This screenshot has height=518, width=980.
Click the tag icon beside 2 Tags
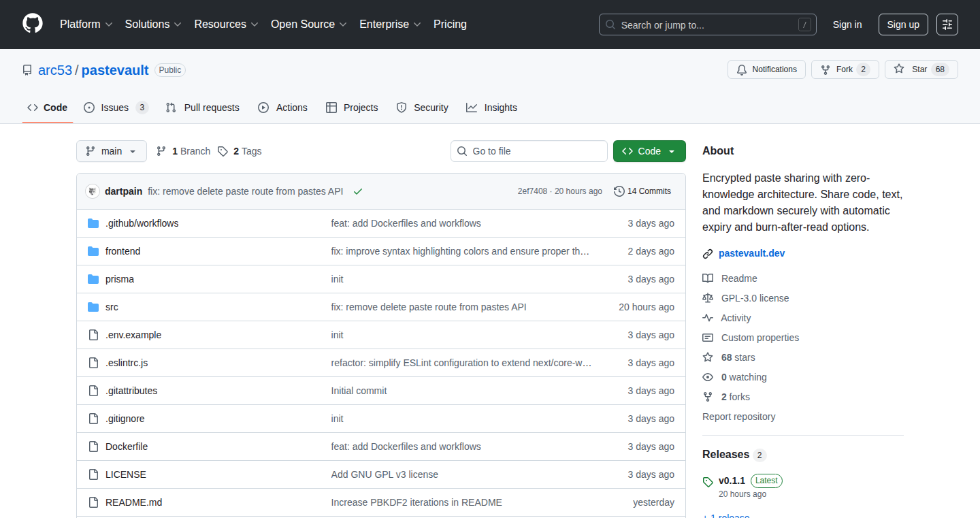223,151
